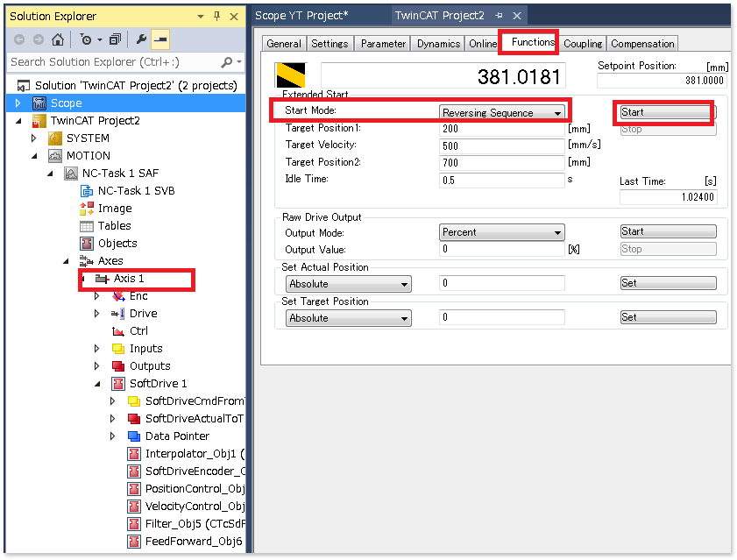This screenshot has height=560, width=737.
Task: Switch to the Compensation tab
Action: click(642, 44)
